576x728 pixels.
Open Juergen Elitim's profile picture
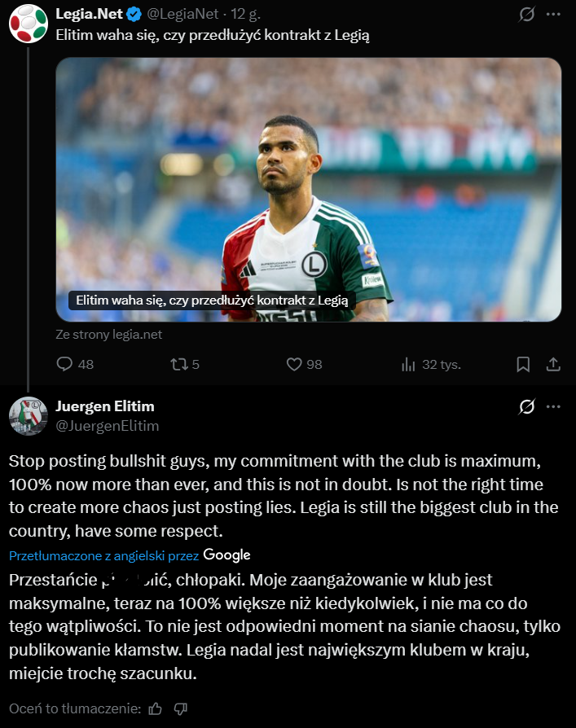(28, 415)
